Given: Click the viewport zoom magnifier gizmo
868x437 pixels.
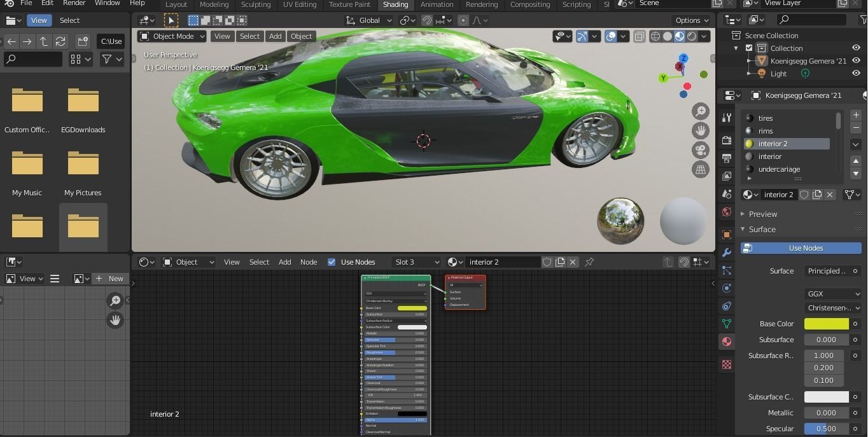Looking at the screenshot, I should 701,111.
